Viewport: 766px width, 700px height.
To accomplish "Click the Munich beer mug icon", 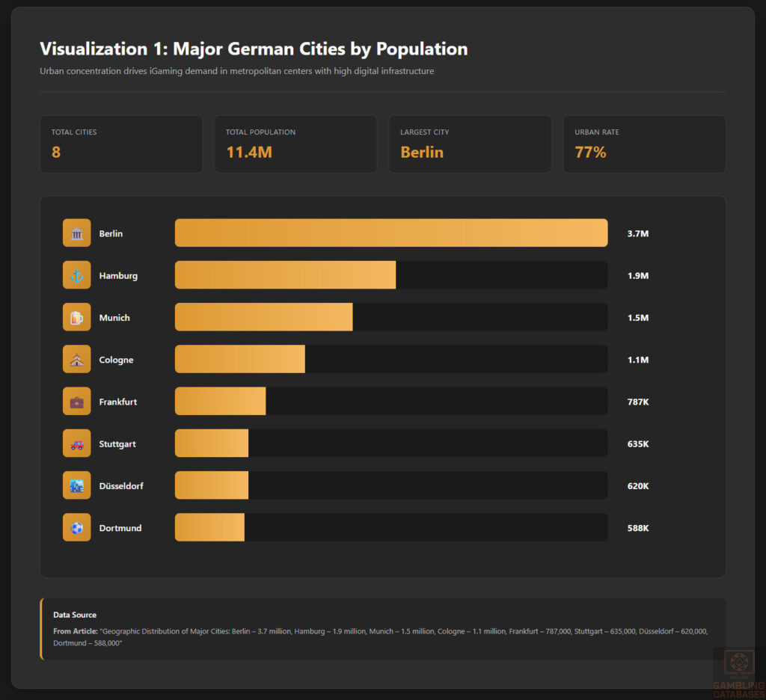I will click(x=76, y=316).
